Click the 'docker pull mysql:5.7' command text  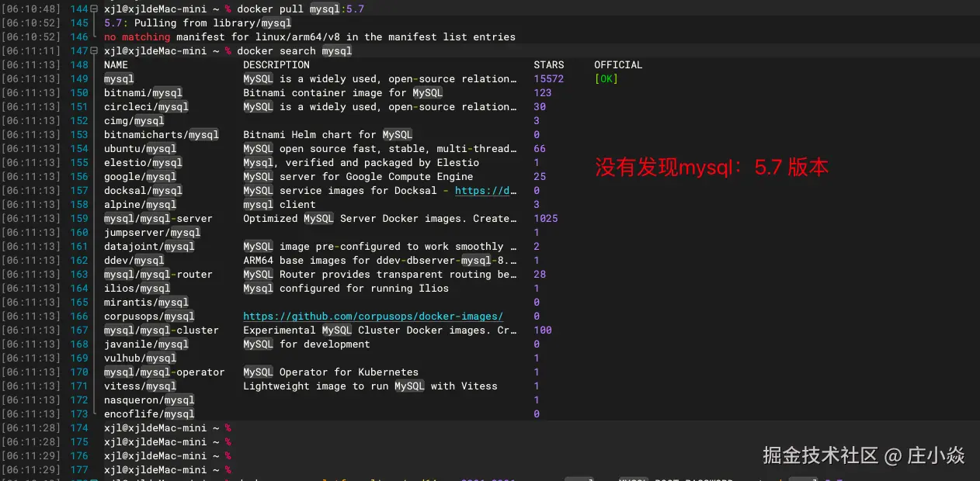[301, 9]
